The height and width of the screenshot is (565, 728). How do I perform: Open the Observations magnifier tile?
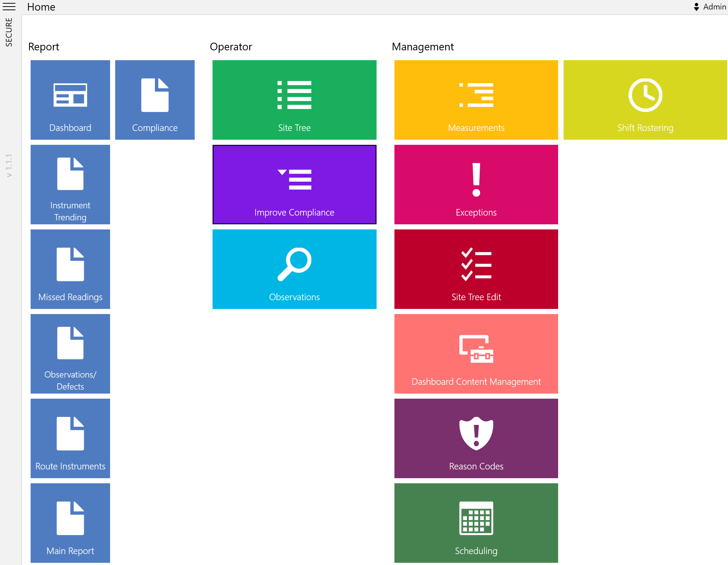pos(295,269)
